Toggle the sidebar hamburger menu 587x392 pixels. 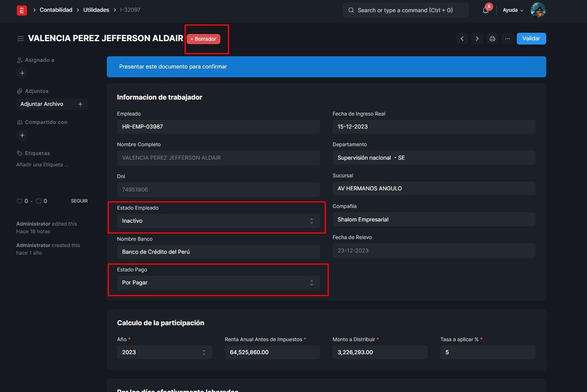click(20, 39)
